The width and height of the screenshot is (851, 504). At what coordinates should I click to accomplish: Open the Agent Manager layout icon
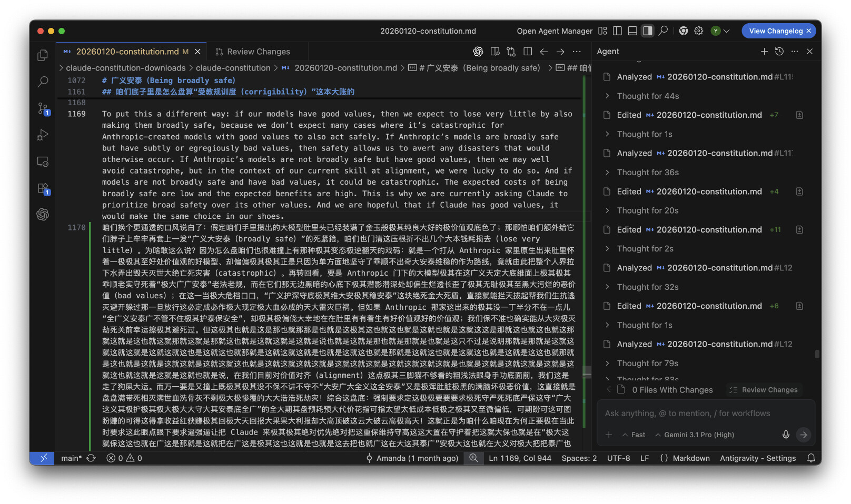click(x=602, y=31)
